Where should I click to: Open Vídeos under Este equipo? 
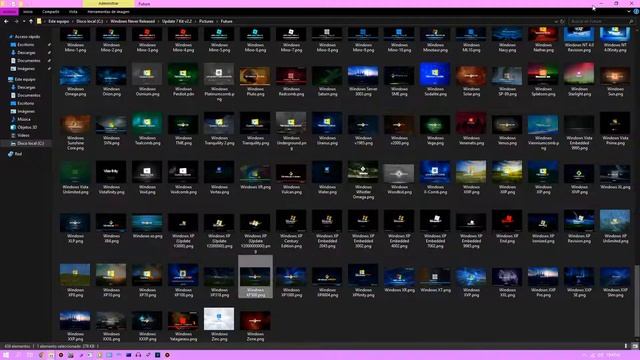pyautogui.click(x=23, y=135)
